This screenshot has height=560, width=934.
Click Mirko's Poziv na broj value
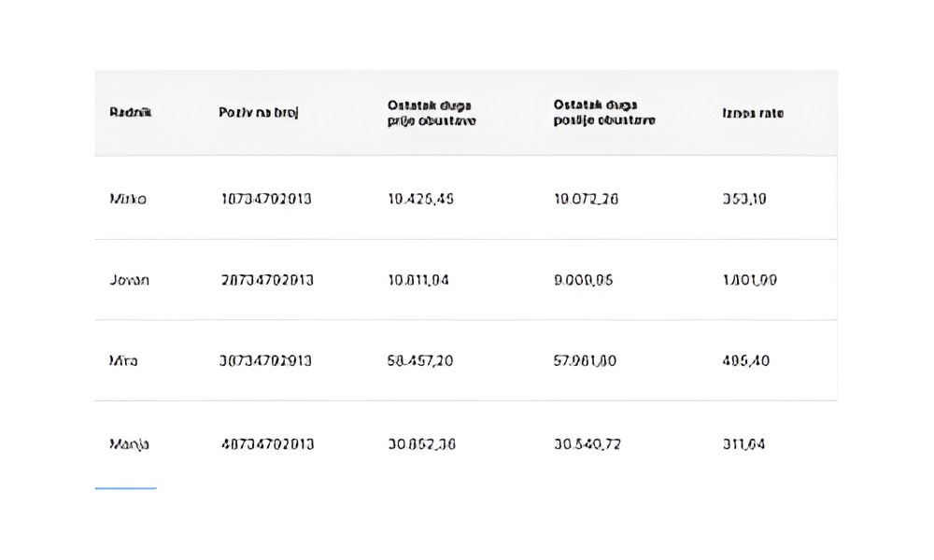(266, 199)
